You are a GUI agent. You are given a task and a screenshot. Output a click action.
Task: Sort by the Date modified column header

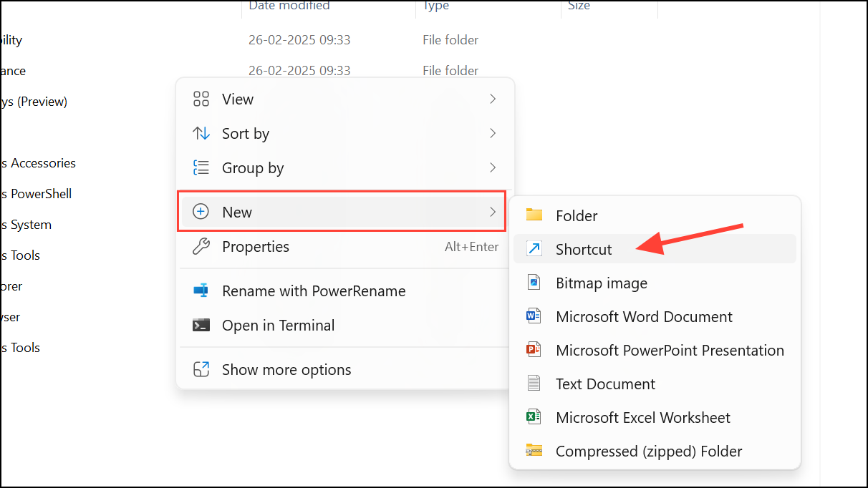pyautogui.click(x=289, y=6)
